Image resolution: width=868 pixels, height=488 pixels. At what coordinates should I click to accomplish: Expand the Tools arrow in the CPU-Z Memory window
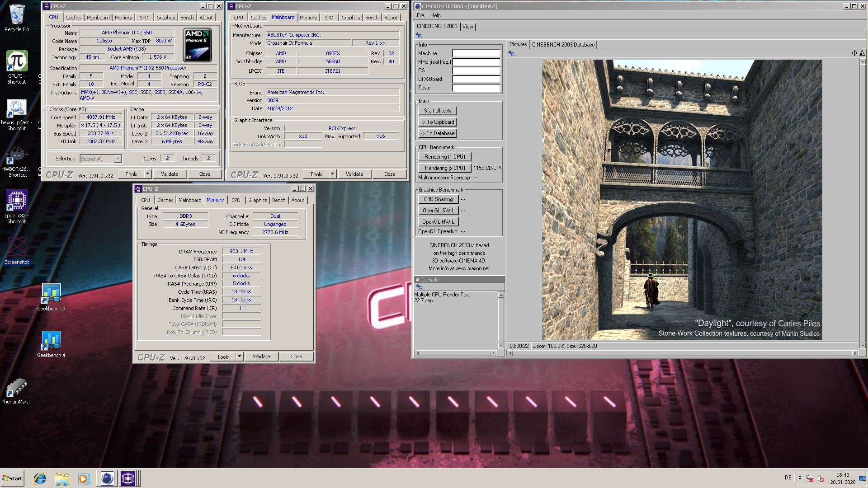coord(239,357)
